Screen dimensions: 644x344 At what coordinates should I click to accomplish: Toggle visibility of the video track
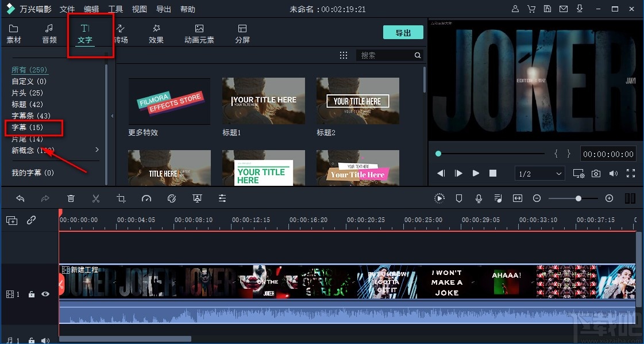click(45, 294)
